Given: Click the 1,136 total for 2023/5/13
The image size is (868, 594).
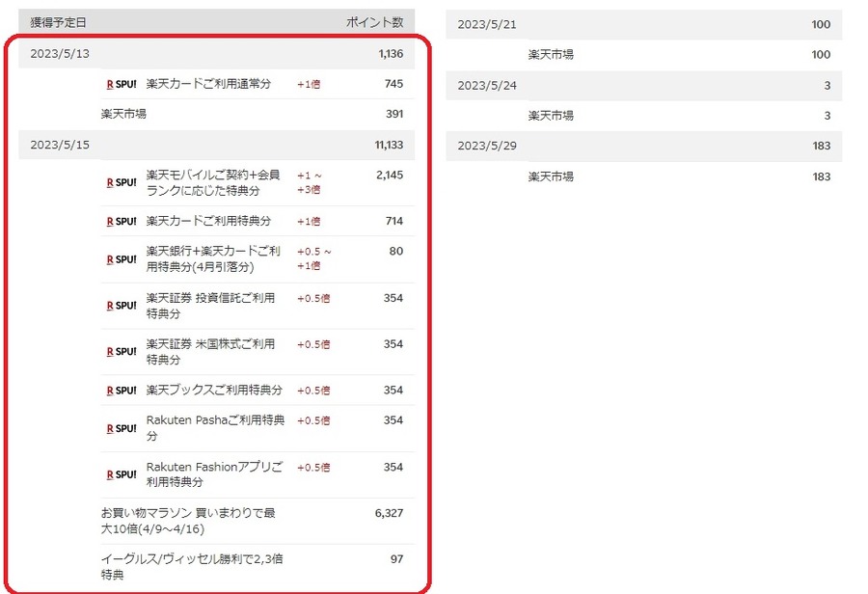Looking at the screenshot, I should click(x=391, y=54).
